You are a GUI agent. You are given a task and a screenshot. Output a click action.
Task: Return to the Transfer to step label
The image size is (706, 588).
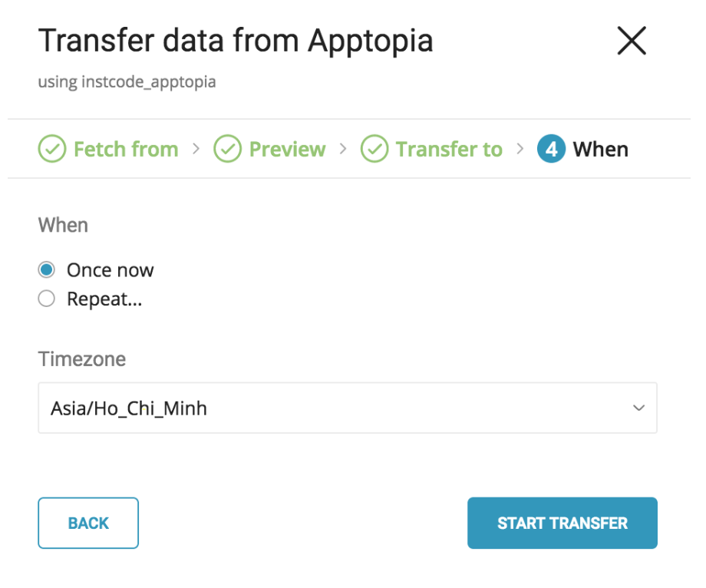449,149
